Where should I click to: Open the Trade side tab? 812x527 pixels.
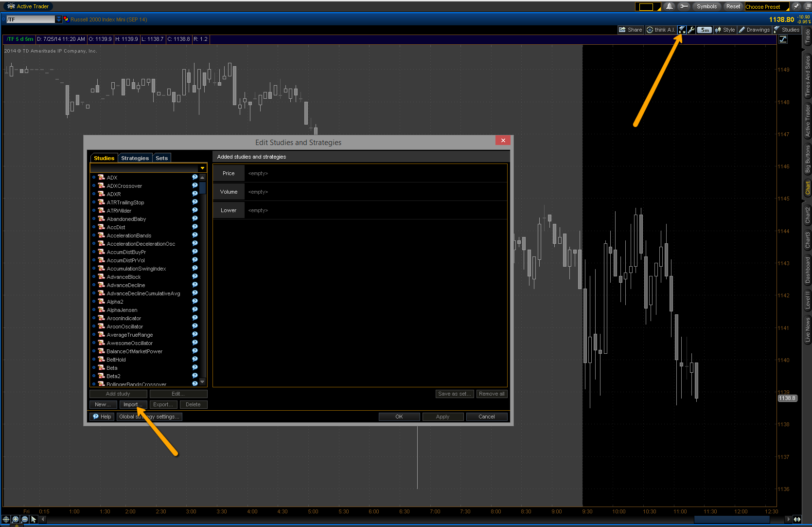click(808, 36)
